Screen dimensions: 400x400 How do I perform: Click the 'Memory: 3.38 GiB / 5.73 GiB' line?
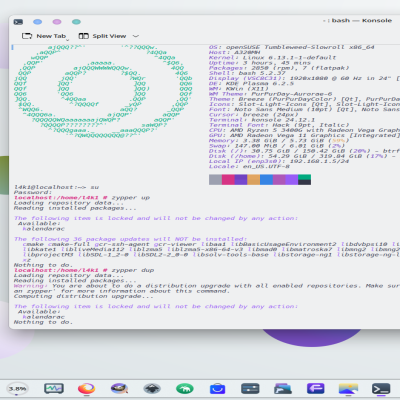tap(279, 141)
